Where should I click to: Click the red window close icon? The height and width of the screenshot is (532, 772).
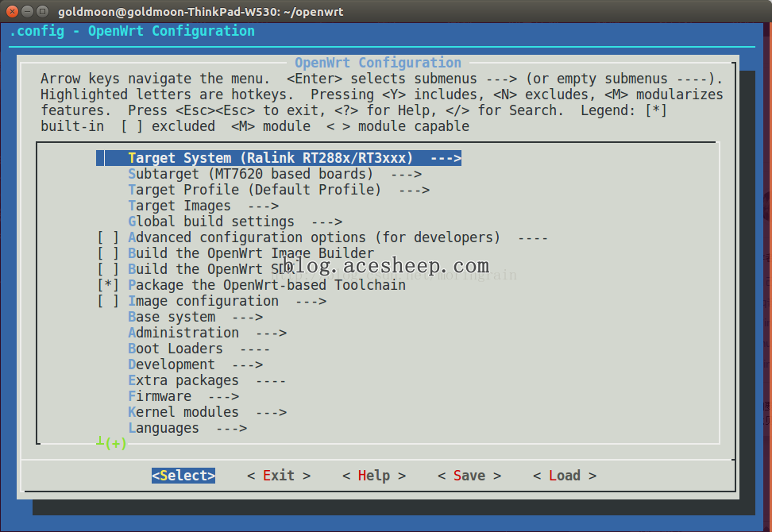pos(12,11)
